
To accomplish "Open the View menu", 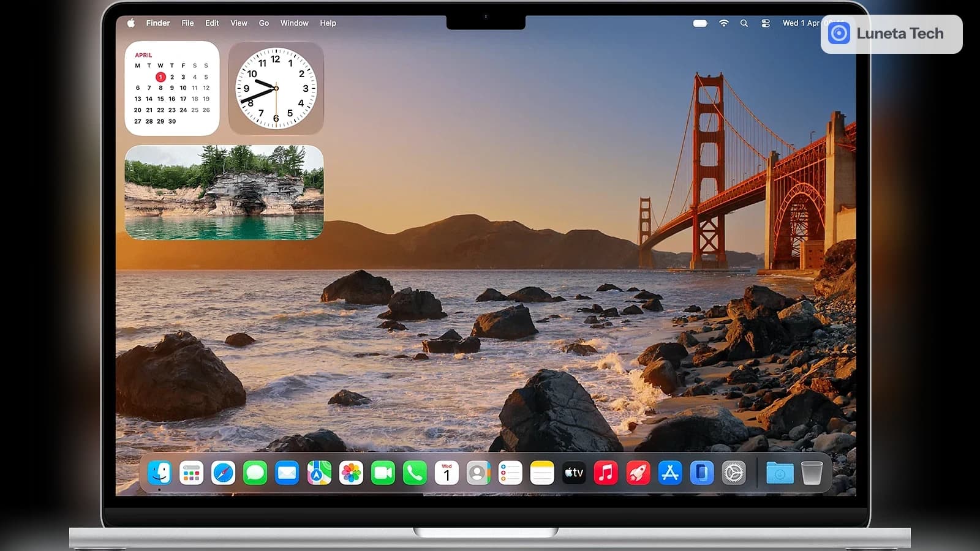I will tap(239, 23).
